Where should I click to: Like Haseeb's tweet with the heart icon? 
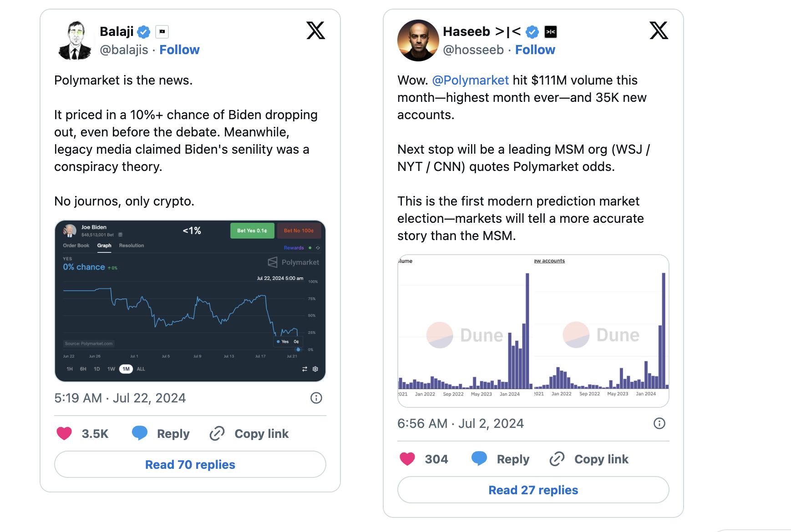click(x=407, y=459)
